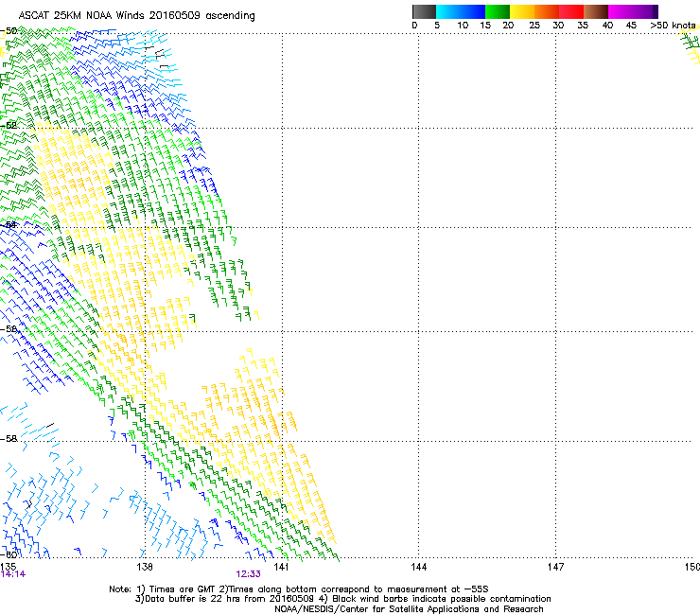Select the "45" label under the color legend
This screenshot has width=700, height=615.
pos(631,26)
